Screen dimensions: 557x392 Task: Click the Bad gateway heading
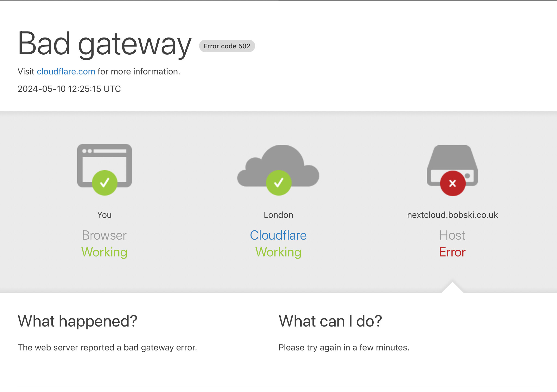click(105, 43)
